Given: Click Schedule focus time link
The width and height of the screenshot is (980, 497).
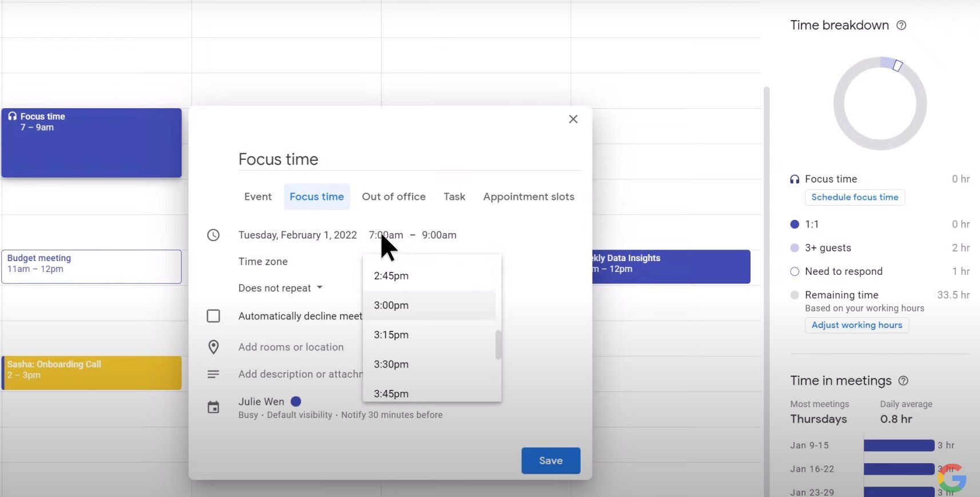Looking at the screenshot, I should [855, 197].
